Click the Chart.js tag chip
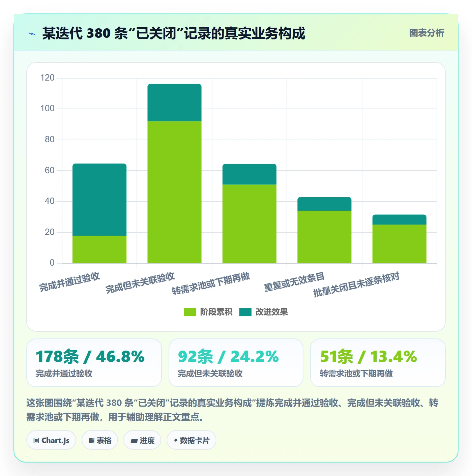Screen dimensions: 472x476 coord(51,440)
